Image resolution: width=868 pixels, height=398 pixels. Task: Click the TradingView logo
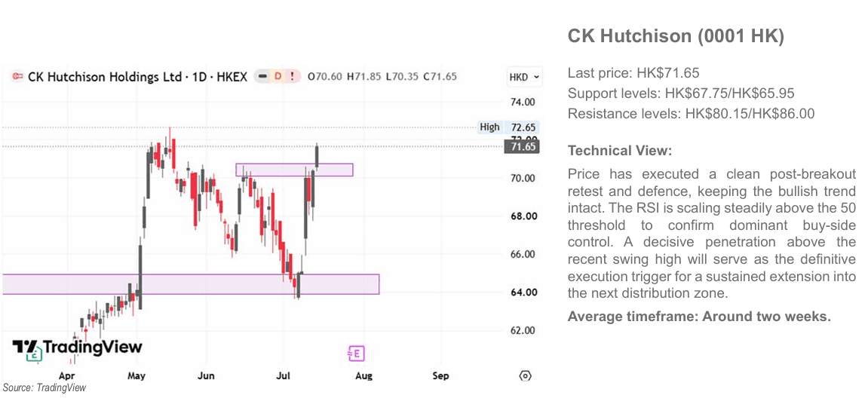point(78,348)
